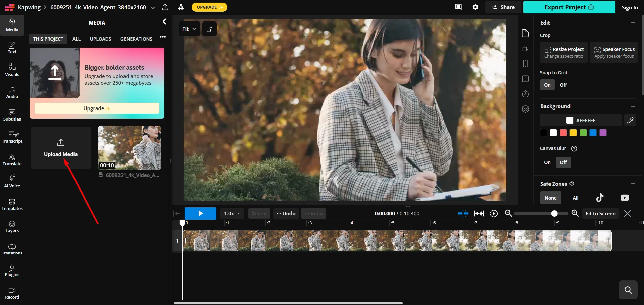This screenshot has width=644, height=305.
Task: Zoom in on the timeline
Action: point(575,213)
